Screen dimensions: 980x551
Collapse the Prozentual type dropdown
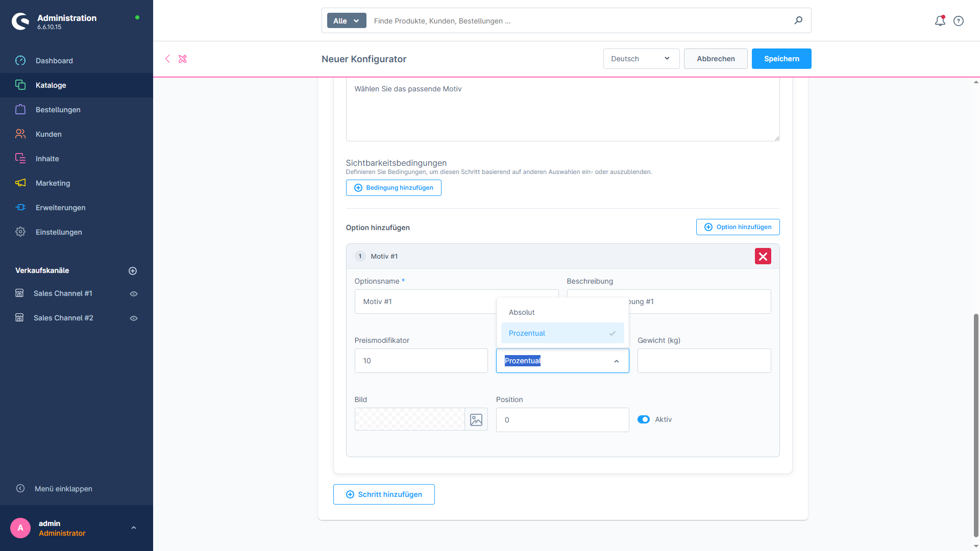tap(617, 361)
